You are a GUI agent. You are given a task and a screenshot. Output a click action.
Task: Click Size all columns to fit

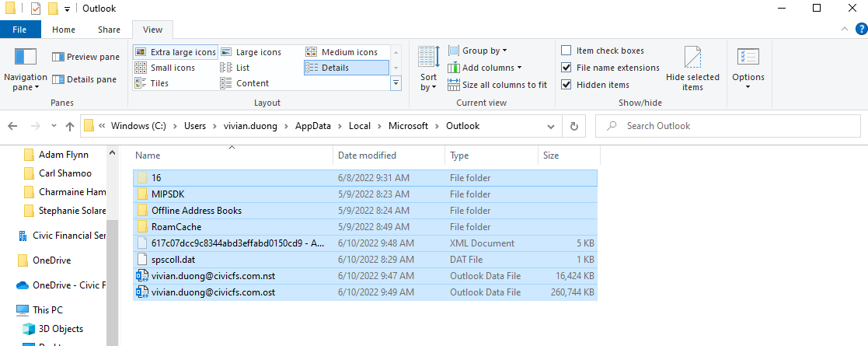[x=497, y=85]
